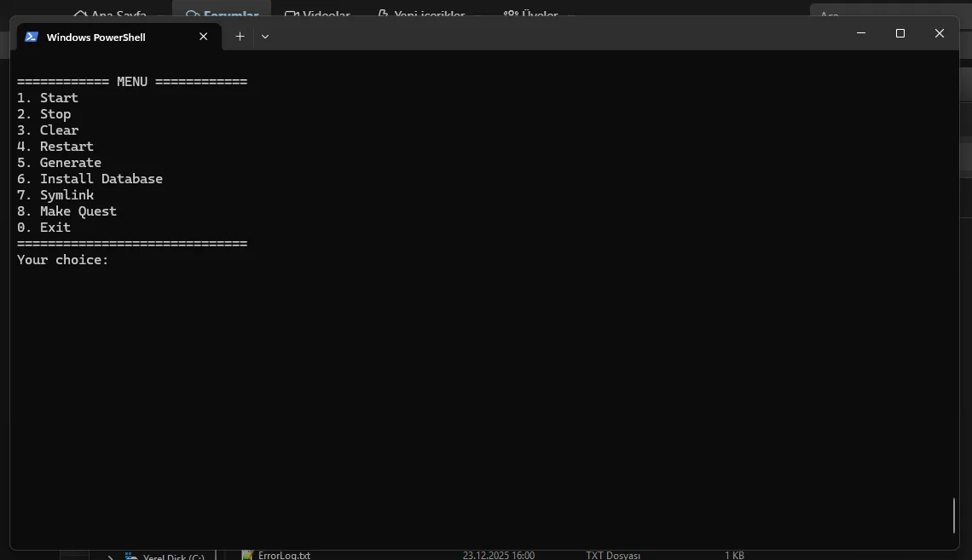972x560 pixels.
Task: Go to Ana Sayfa in the navigation
Action: [111, 14]
